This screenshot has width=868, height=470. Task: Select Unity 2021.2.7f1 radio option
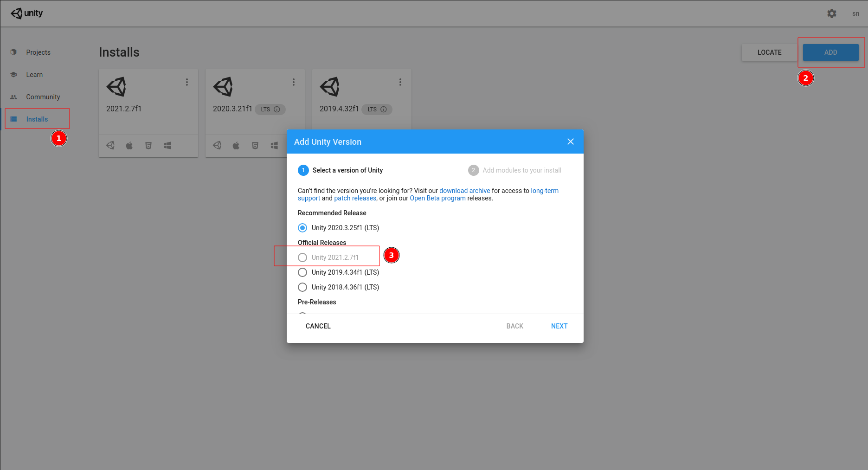click(302, 258)
